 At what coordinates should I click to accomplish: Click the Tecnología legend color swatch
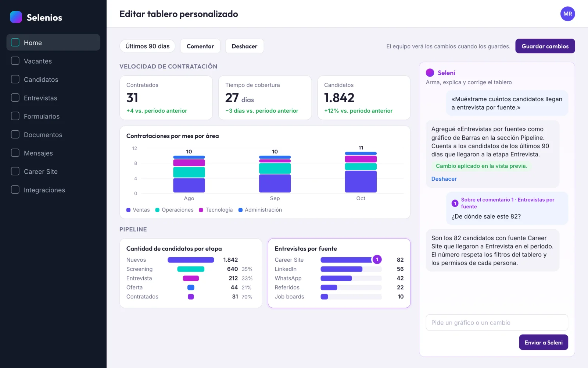(x=201, y=210)
